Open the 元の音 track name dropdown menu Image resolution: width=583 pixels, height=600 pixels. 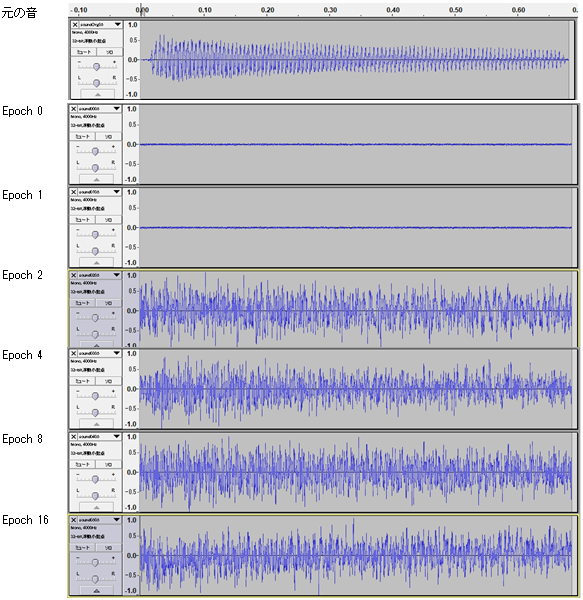[101, 24]
